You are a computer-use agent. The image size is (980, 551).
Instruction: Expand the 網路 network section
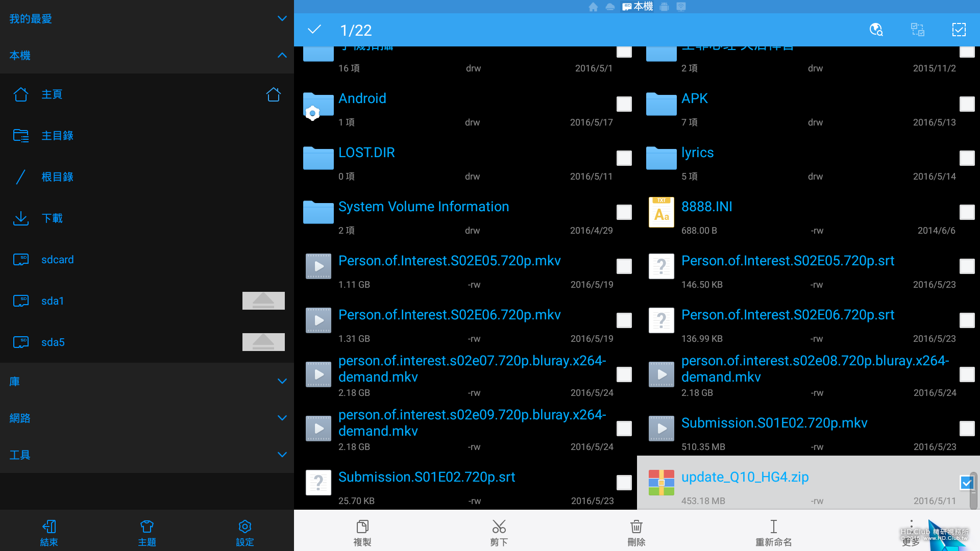[282, 418]
